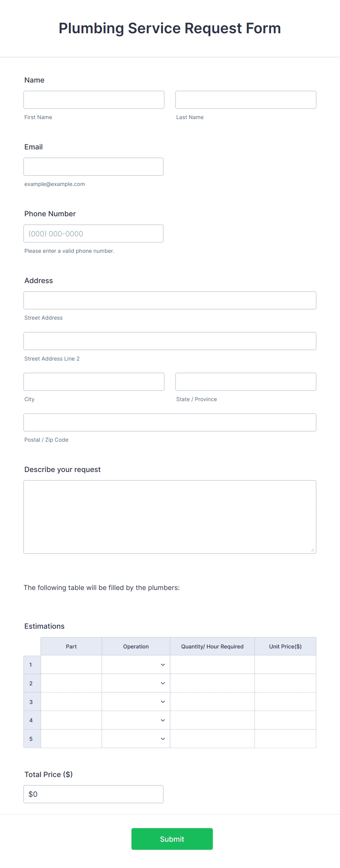Select the Email input field
Screen dimensions: 340x868
point(94,166)
